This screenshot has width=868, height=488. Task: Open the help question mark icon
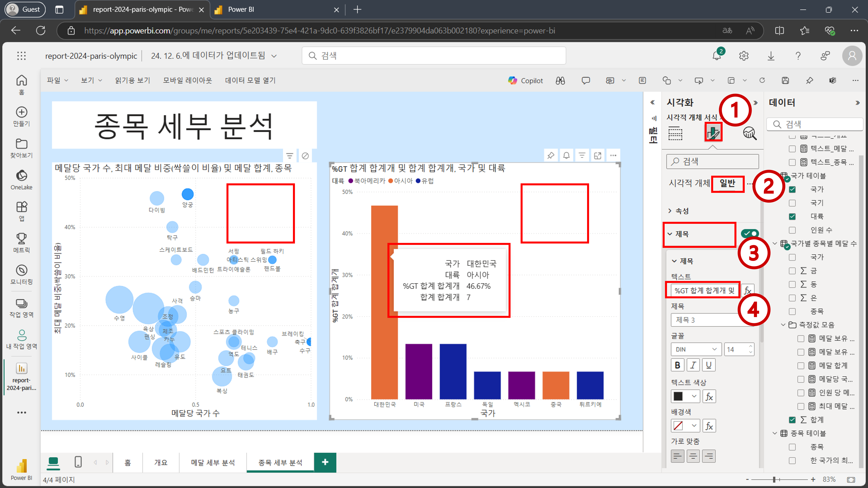[798, 56]
